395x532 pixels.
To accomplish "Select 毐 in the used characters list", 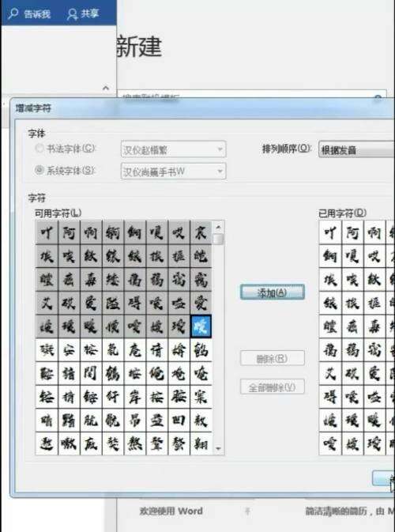I will tap(374, 326).
